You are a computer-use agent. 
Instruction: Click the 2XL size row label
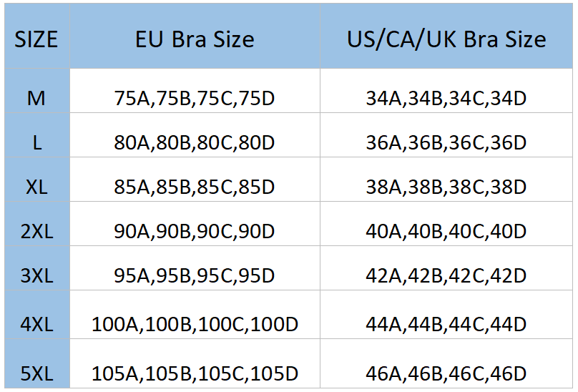click(x=36, y=231)
